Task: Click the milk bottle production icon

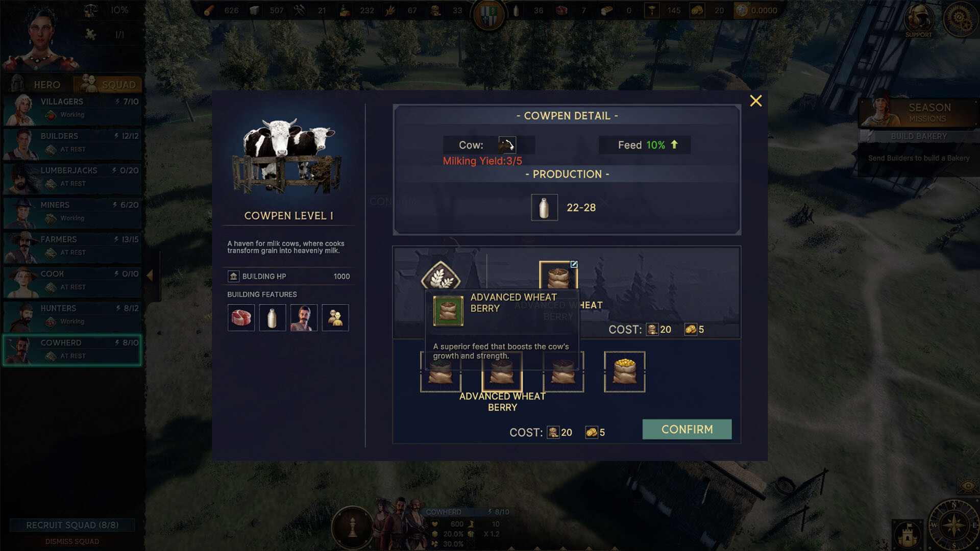Action: tap(544, 208)
